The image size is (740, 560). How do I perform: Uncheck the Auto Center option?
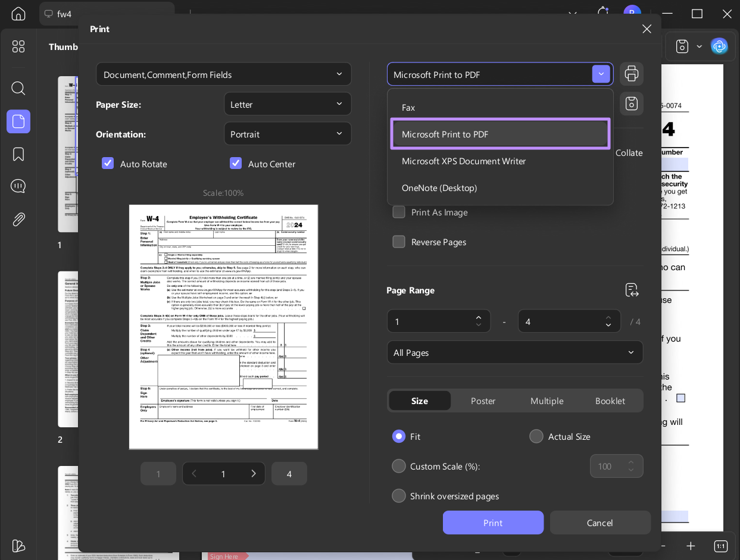tap(236, 163)
